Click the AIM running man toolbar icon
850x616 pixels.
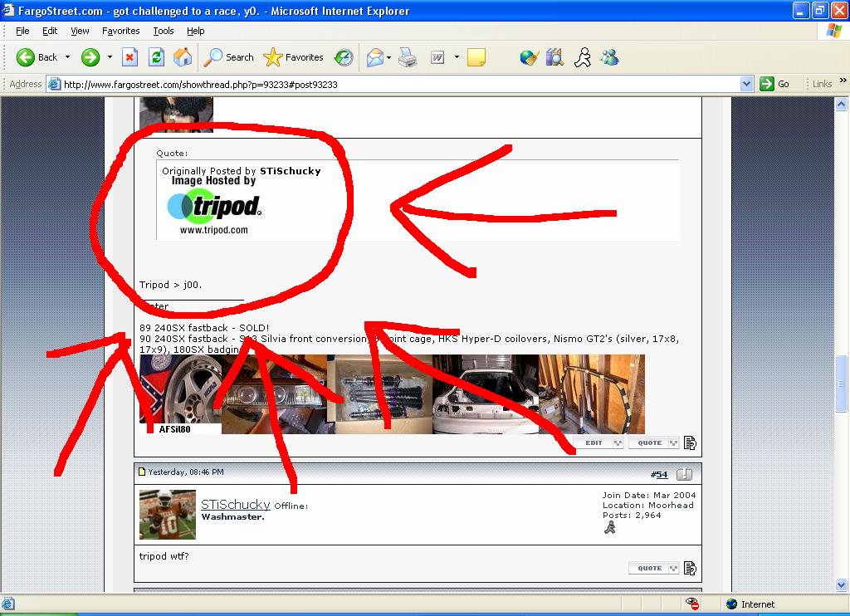coord(583,57)
